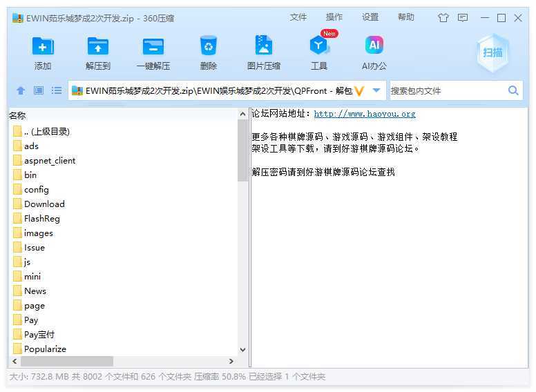Viewport: 536px width, 392px height.
Task: Open the feedback message icon in title bar
Action: coord(463,17)
